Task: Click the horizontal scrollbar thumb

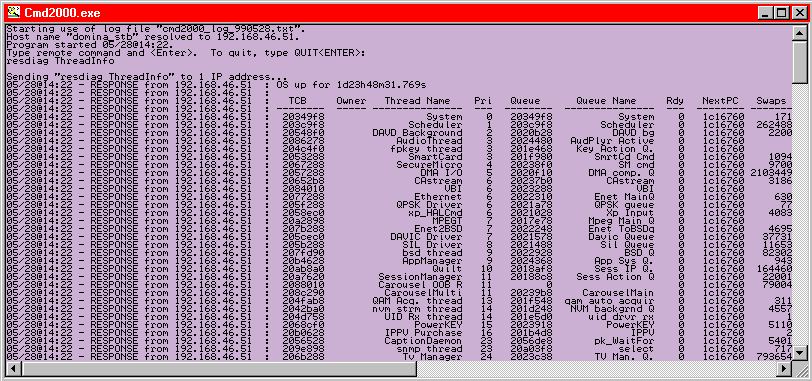Action: click(219, 369)
